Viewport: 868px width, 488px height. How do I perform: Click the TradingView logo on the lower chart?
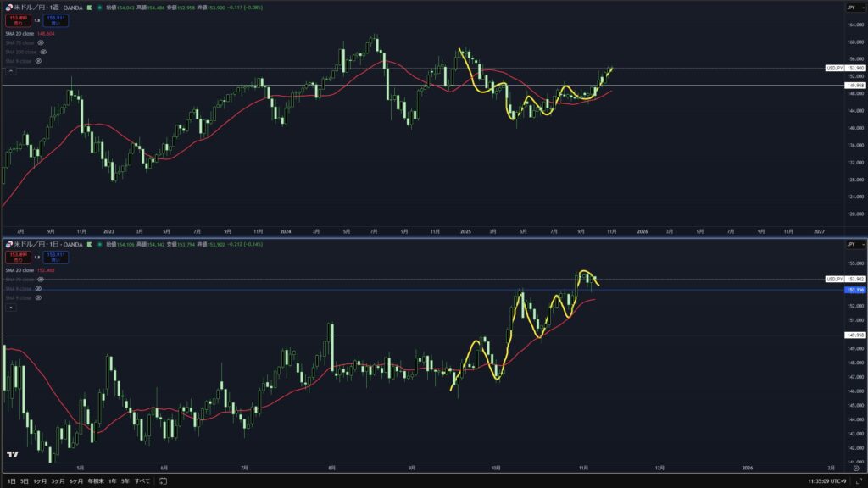(x=13, y=454)
